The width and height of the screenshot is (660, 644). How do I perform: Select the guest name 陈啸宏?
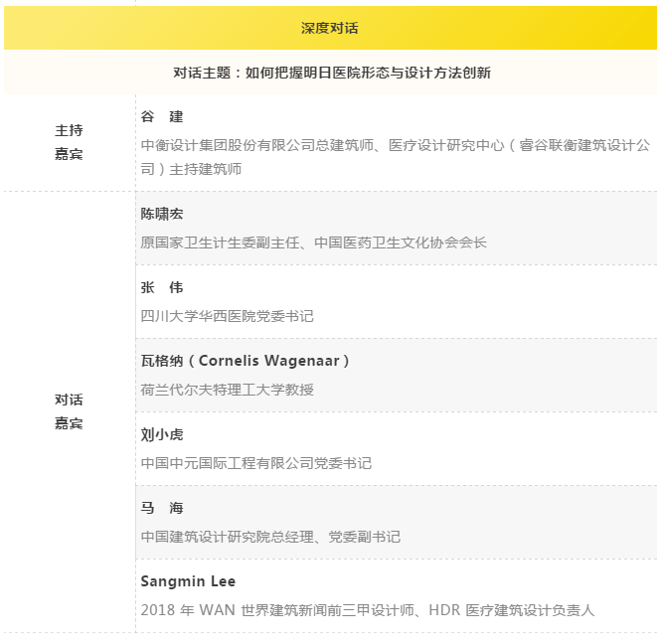point(163,215)
